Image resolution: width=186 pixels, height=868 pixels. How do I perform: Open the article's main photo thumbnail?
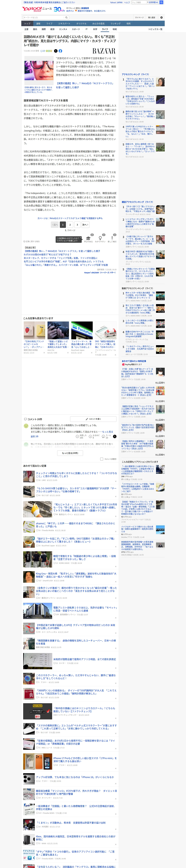pyautogui.click(x=39, y=71)
